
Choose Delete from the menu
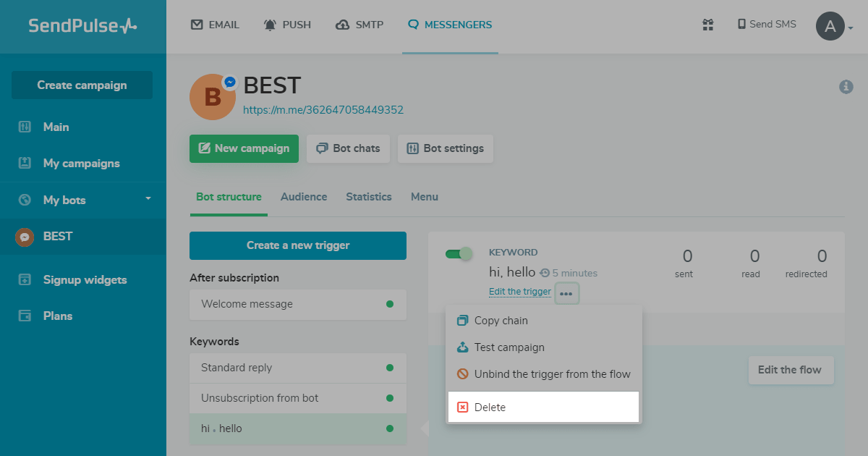544,408
